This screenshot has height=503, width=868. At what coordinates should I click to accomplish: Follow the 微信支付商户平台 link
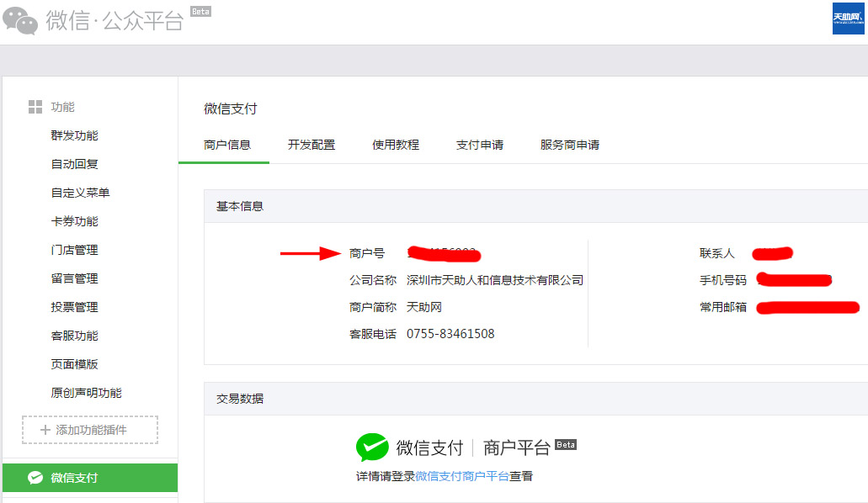tap(462, 476)
